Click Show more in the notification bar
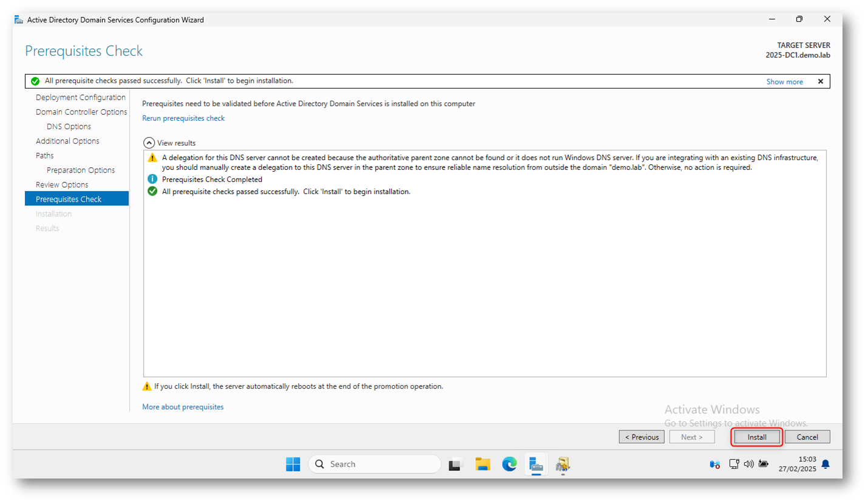 click(x=784, y=82)
